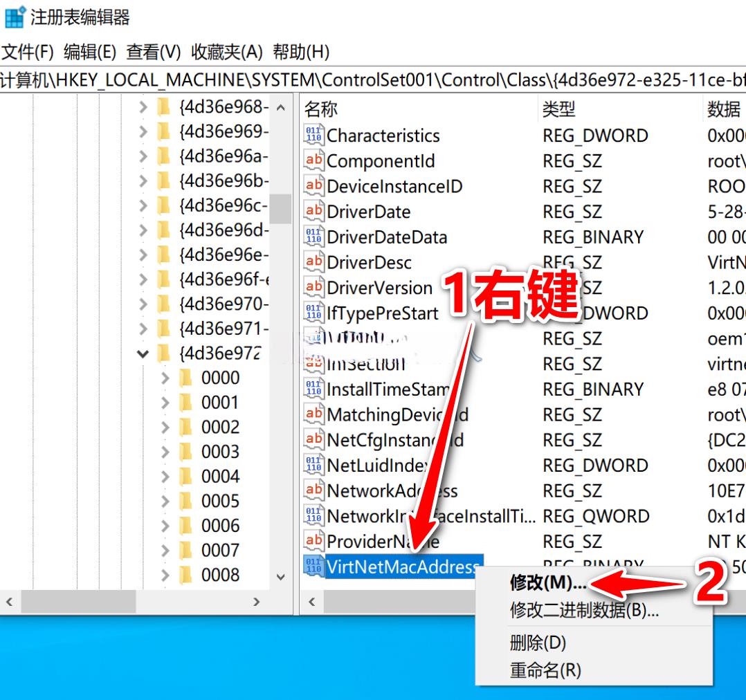
Task: Click the tree pane horizontal scrollbar thumb
Action: point(78,602)
